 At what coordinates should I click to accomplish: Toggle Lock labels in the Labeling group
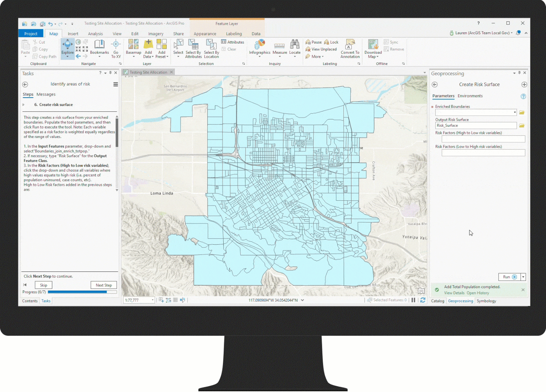pos(331,42)
